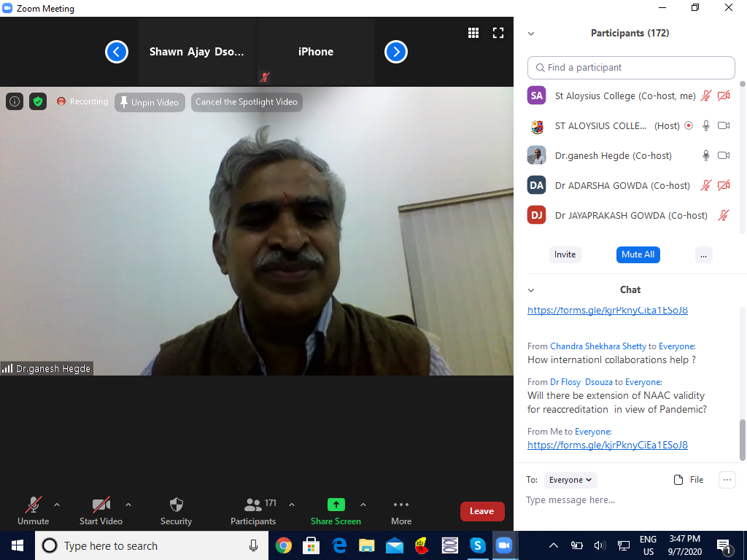The image size is (747, 560).
Task: Click Chandra Shekhara Shetty's name in chat
Action: click(x=598, y=346)
